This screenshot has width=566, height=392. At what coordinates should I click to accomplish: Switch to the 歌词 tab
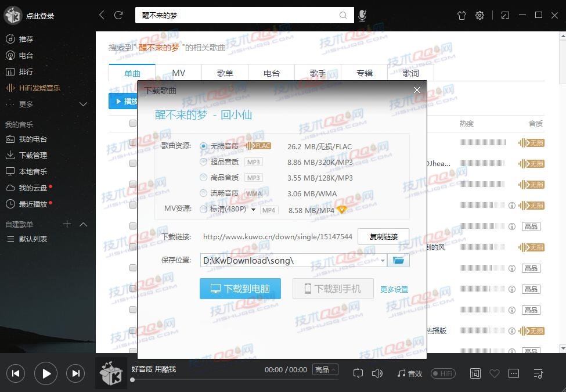coord(411,73)
